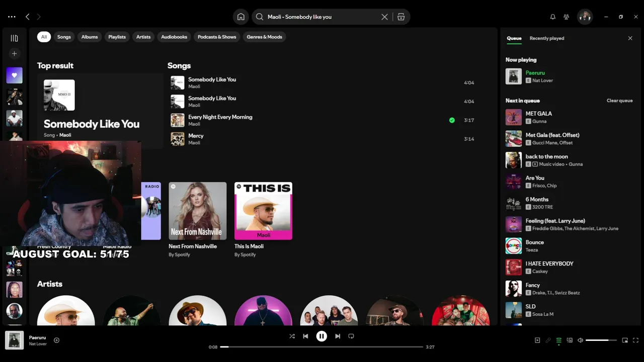Enter full screen mode
644x362 pixels.
click(x=635, y=340)
